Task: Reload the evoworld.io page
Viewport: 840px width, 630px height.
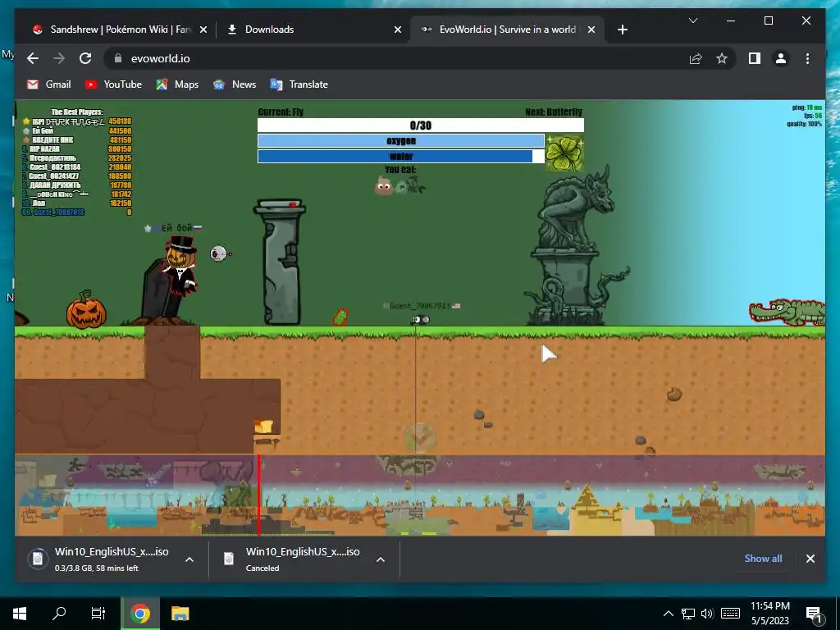Action: coord(85,58)
